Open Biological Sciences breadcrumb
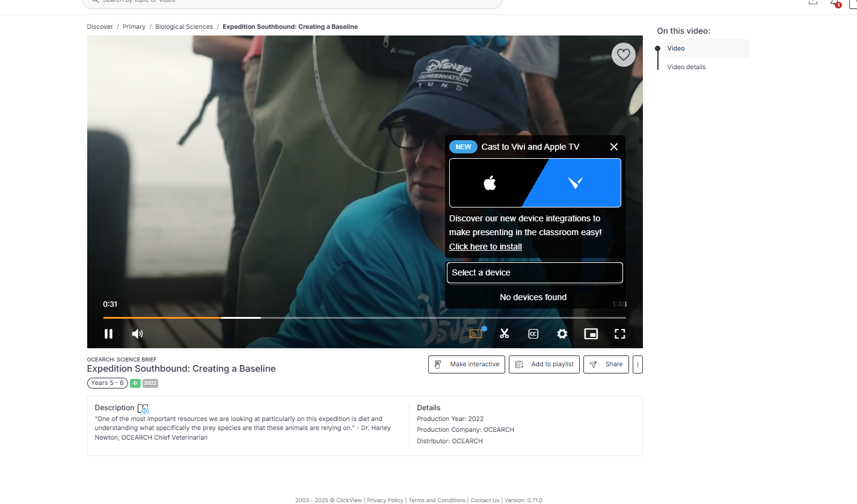Screen dimensions: 857x504 click(184, 26)
